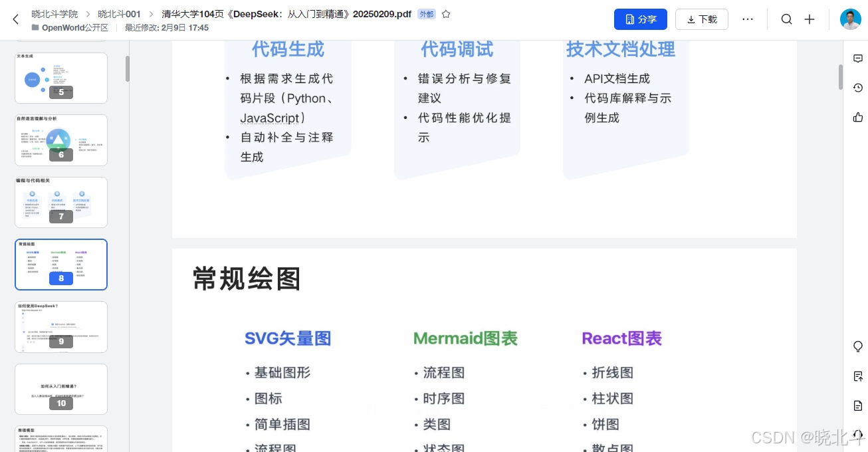Click the 技术文档处理 card heading
The width and height of the screenshot is (868, 452).
tap(621, 49)
